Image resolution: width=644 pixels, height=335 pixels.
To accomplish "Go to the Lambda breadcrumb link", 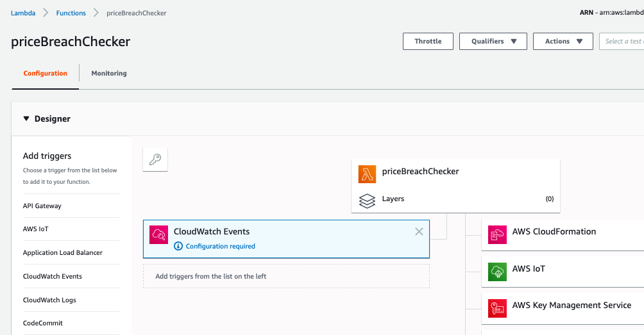I will point(23,13).
